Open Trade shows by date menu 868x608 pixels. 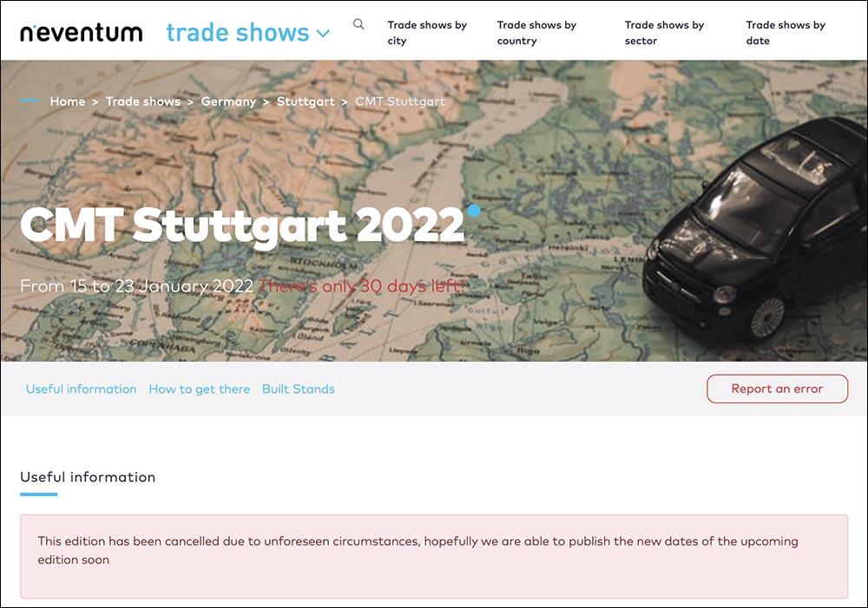[786, 33]
